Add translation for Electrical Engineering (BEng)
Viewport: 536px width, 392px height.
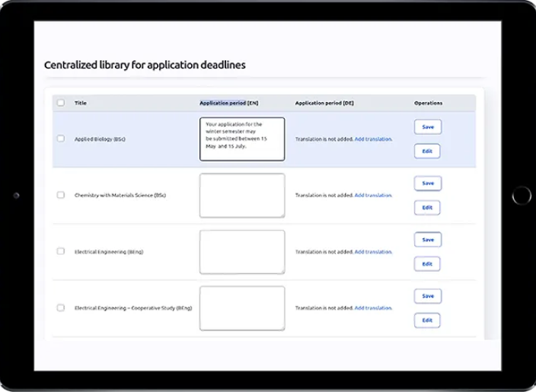pos(373,252)
